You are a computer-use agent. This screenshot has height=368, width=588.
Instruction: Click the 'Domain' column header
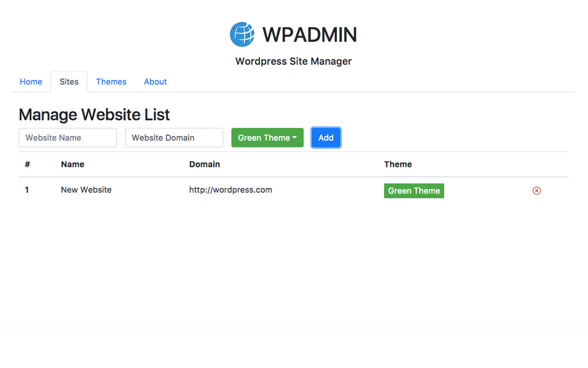[204, 164]
